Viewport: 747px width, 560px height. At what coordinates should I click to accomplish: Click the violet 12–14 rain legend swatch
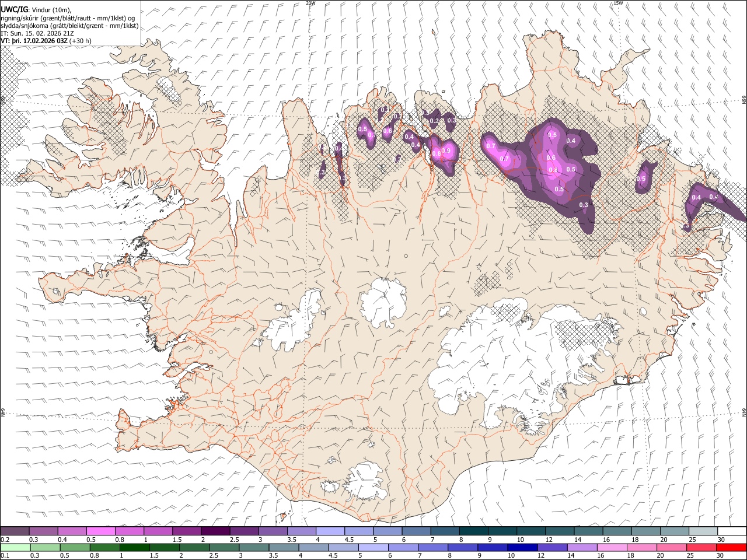pos(551,547)
